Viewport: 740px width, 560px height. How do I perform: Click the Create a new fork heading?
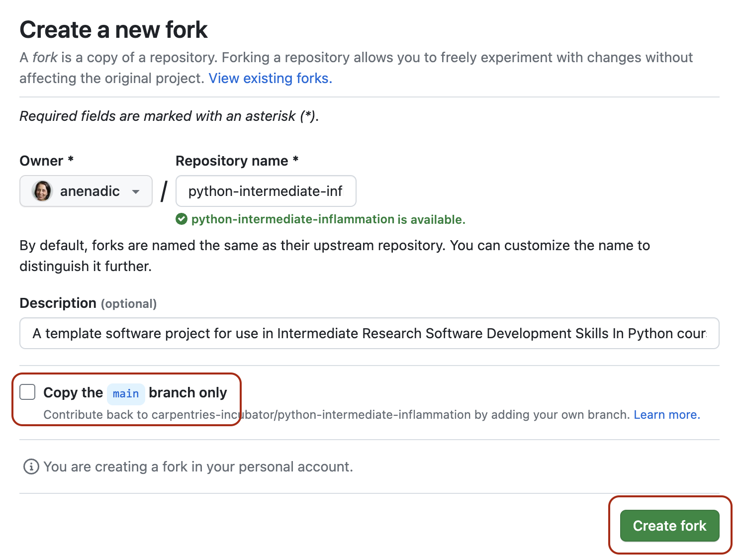[113, 29]
